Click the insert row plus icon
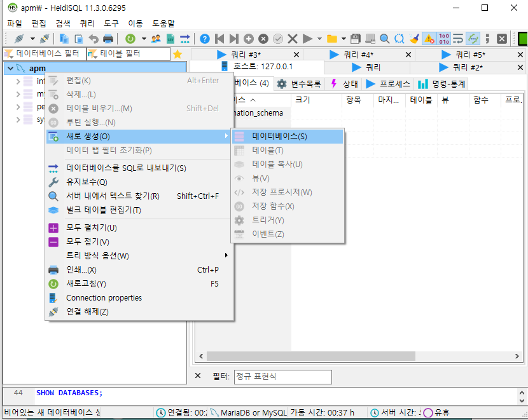 pos(249,39)
